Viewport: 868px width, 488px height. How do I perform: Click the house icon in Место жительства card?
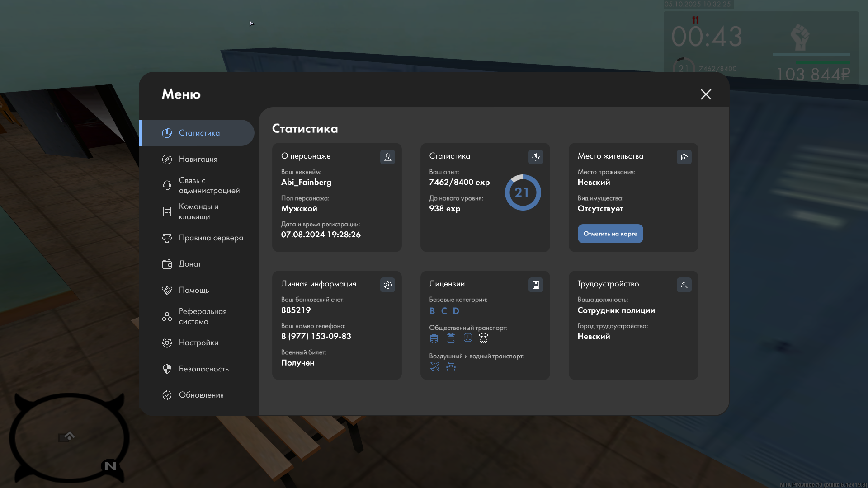click(x=684, y=157)
